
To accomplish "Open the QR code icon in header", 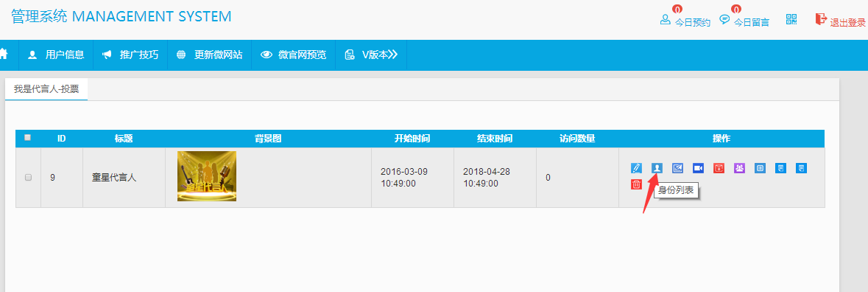I will tap(791, 20).
